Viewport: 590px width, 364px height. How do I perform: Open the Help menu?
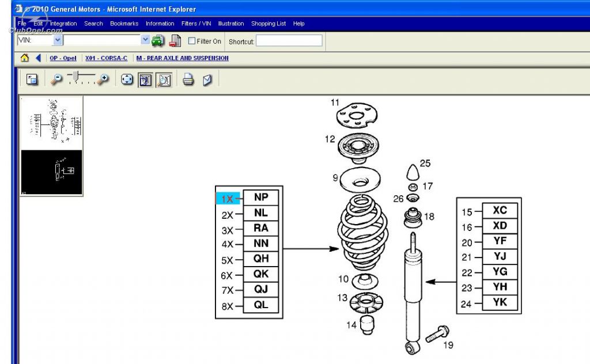[299, 23]
